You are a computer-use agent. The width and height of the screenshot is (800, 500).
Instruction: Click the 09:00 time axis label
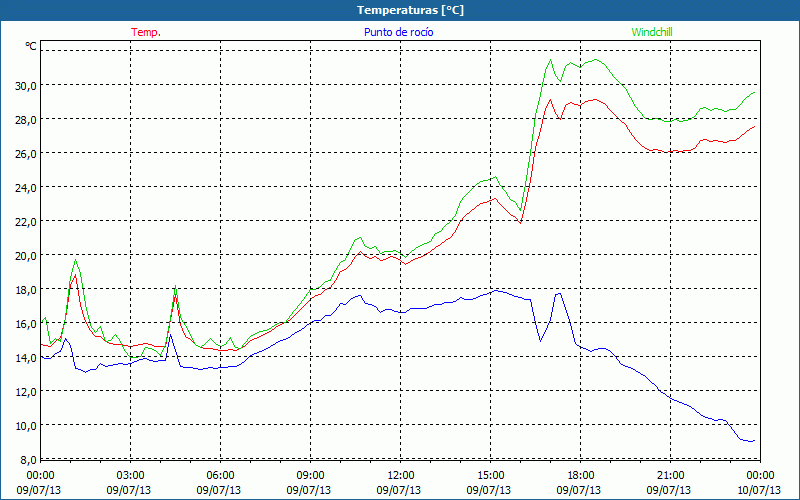pyautogui.click(x=310, y=476)
